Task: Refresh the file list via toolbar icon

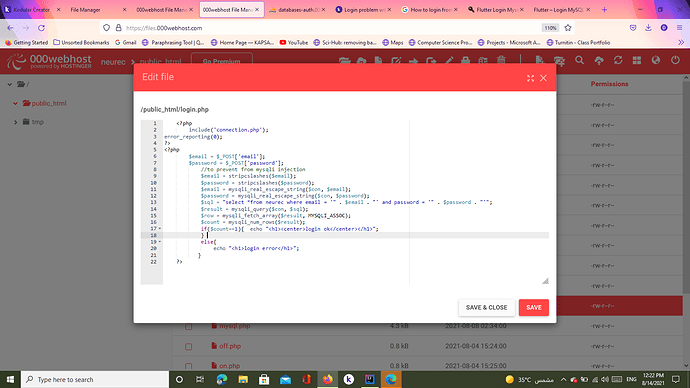Action: pyautogui.click(x=618, y=61)
